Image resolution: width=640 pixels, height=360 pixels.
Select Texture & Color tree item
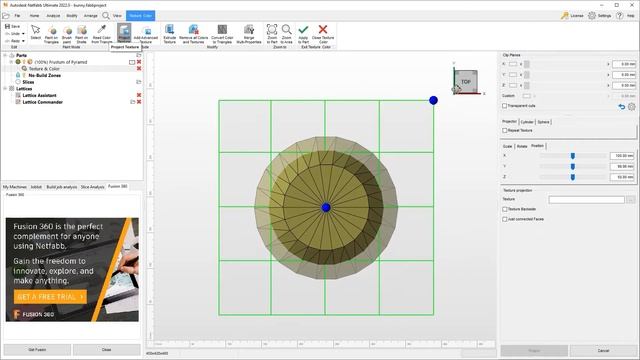tap(44, 69)
